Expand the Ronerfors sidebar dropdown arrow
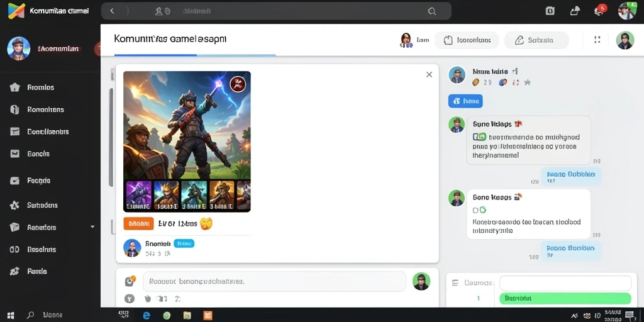The height and width of the screenshot is (322, 644). (x=92, y=226)
